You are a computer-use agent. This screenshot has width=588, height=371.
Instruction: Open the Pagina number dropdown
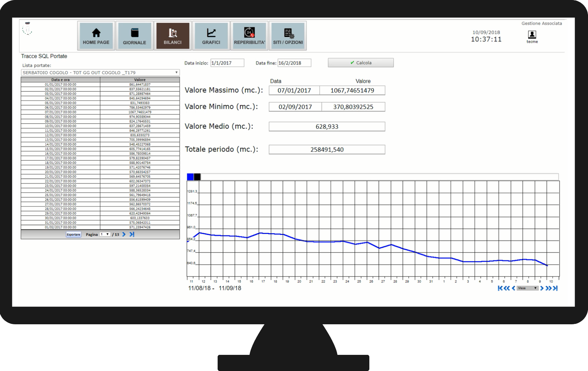pos(105,234)
